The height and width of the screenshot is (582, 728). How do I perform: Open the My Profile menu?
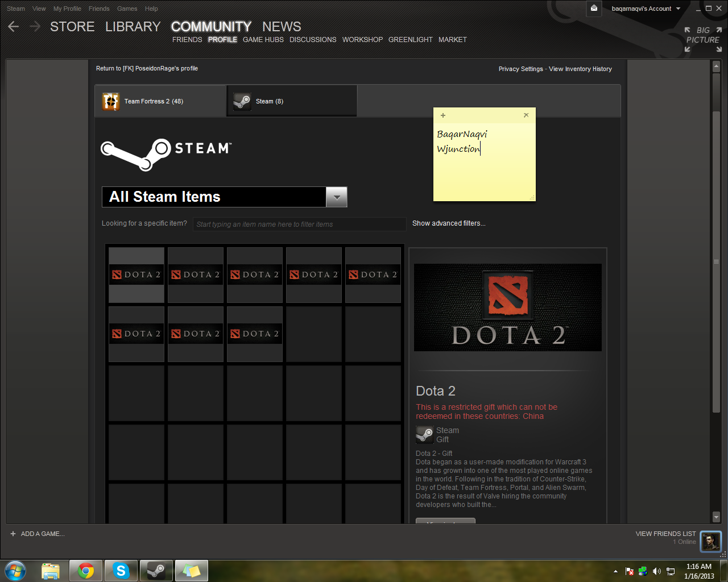tap(67, 9)
